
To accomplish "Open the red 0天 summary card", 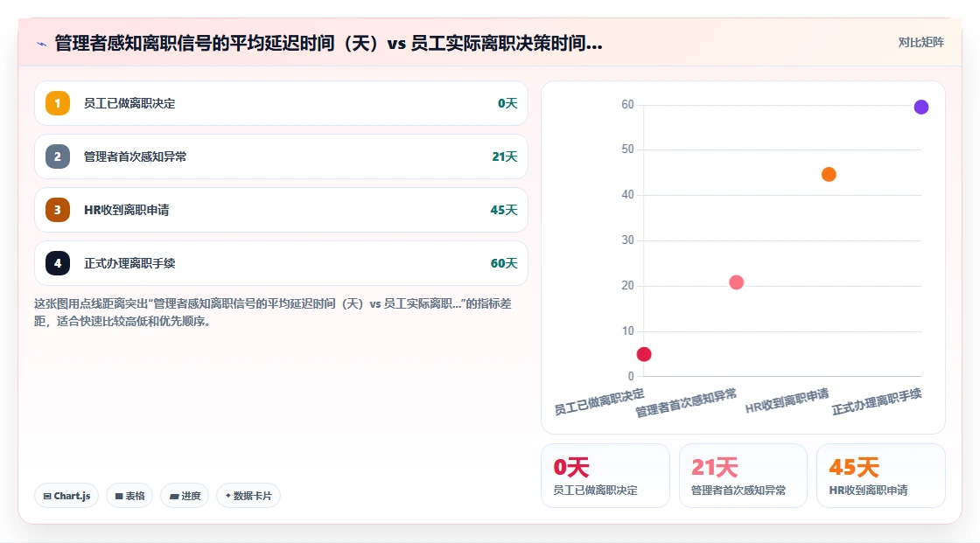I will [605, 476].
